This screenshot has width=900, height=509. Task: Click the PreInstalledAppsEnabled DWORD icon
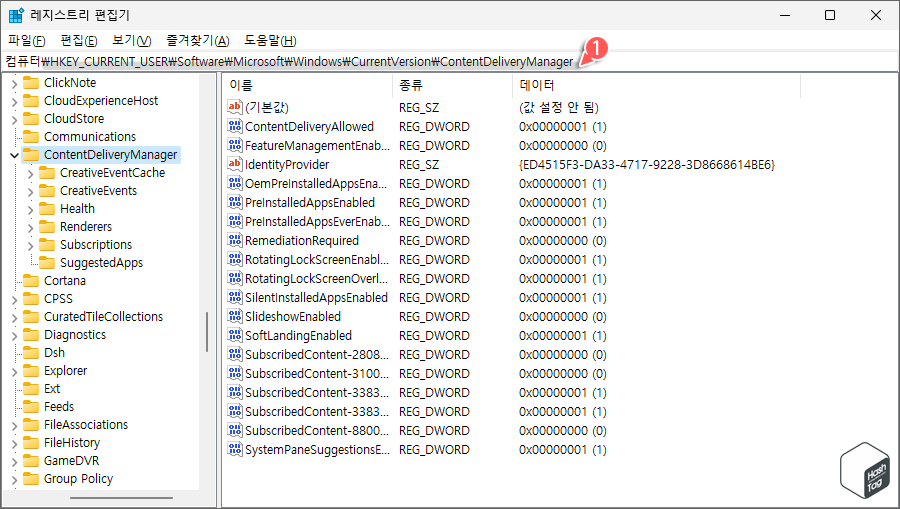(235, 202)
